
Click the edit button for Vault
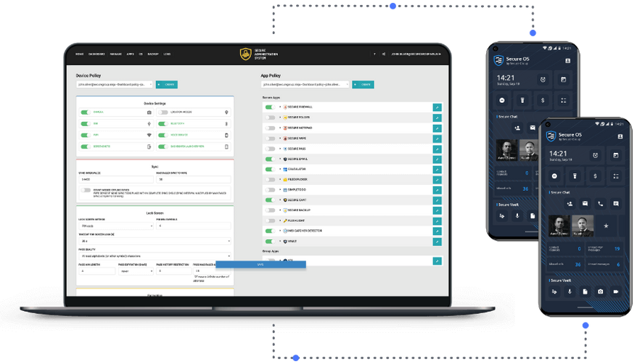coord(437,241)
